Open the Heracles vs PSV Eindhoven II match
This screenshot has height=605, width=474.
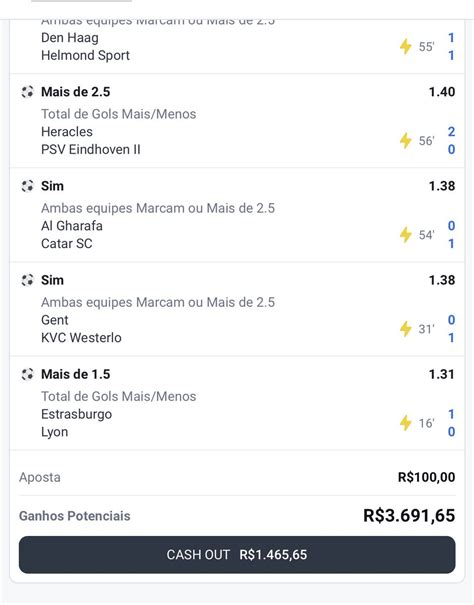tap(91, 140)
